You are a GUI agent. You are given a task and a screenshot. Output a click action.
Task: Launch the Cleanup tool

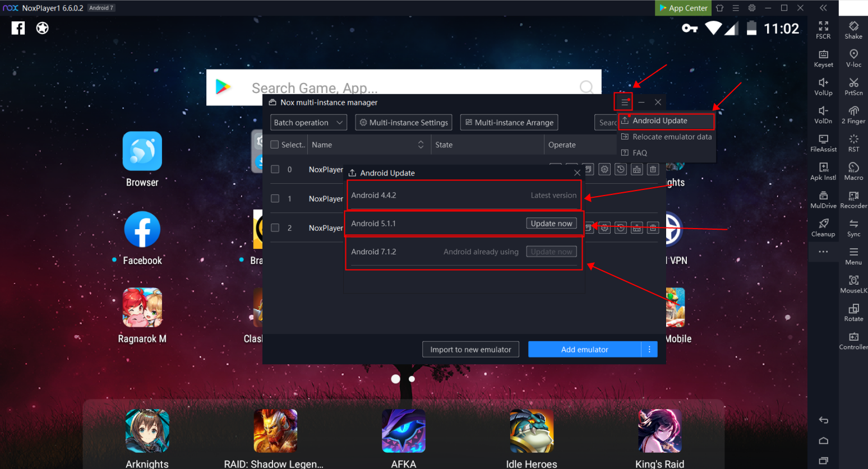pos(823,227)
